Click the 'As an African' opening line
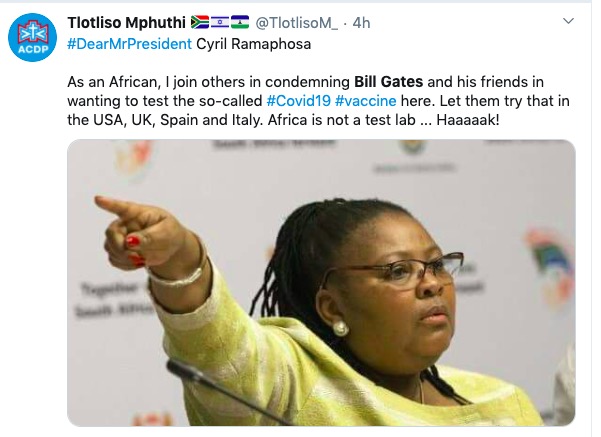This screenshot has width=601, height=437. point(113,82)
